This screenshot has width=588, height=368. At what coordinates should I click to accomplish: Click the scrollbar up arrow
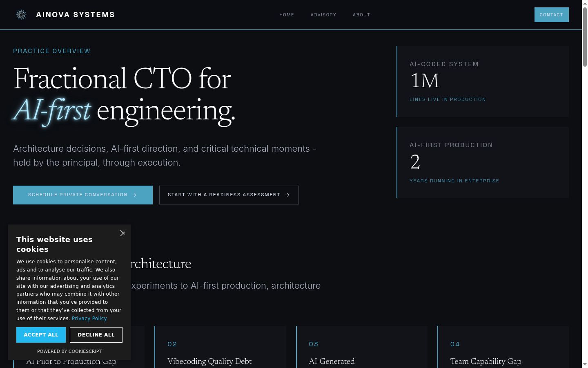click(x=585, y=3)
